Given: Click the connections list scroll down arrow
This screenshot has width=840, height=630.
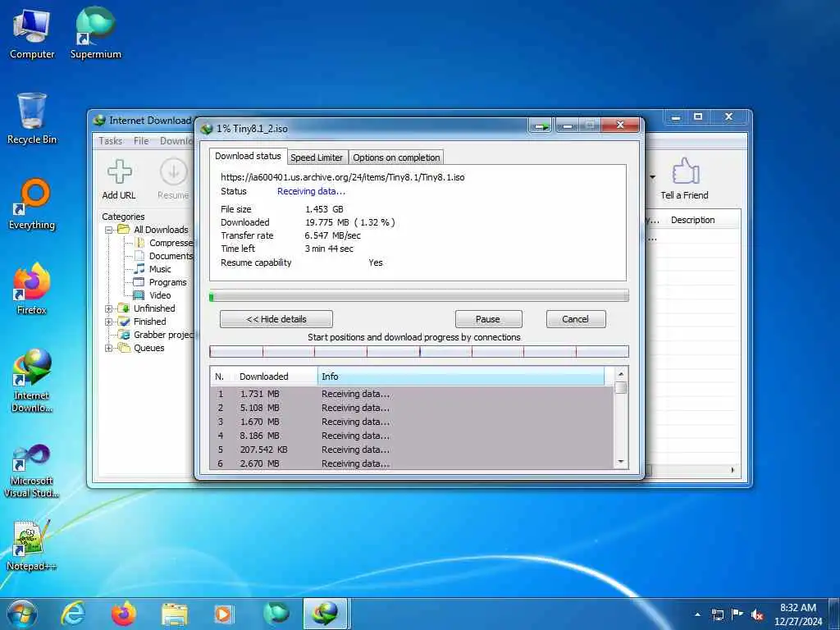Looking at the screenshot, I should pos(621,462).
